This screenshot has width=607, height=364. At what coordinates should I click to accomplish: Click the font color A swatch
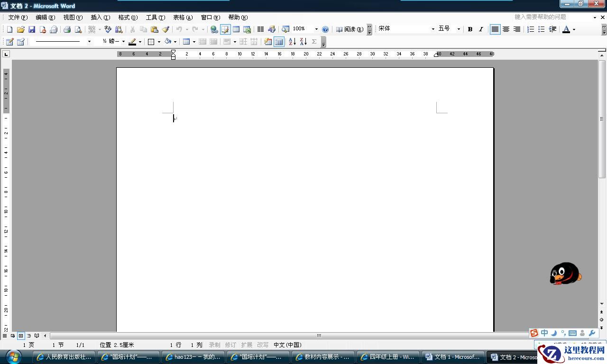click(x=566, y=29)
